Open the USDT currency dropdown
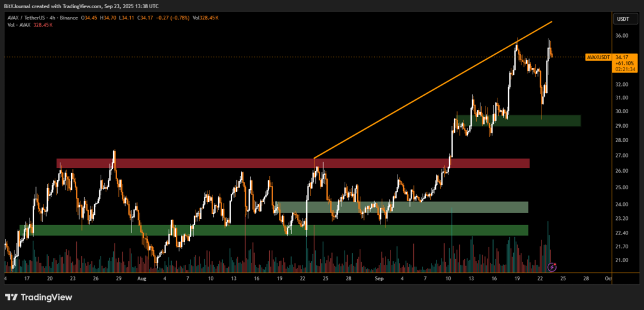Viewport: 644px width, 310px height. click(x=623, y=18)
